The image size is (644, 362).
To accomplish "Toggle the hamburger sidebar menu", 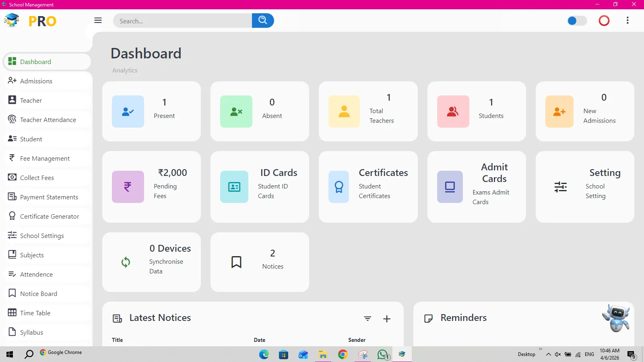I will pyautogui.click(x=98, y=20).
